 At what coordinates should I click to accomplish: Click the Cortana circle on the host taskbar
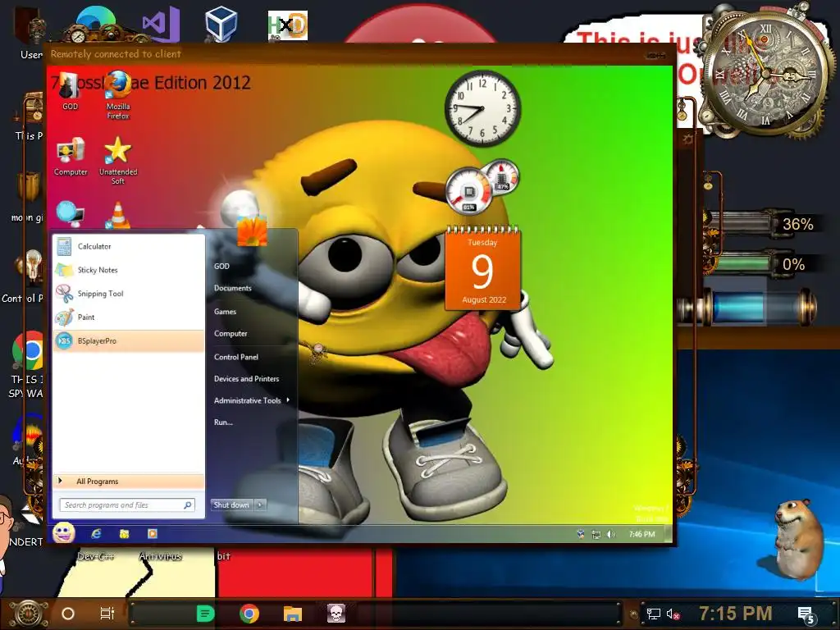(68, 614)
